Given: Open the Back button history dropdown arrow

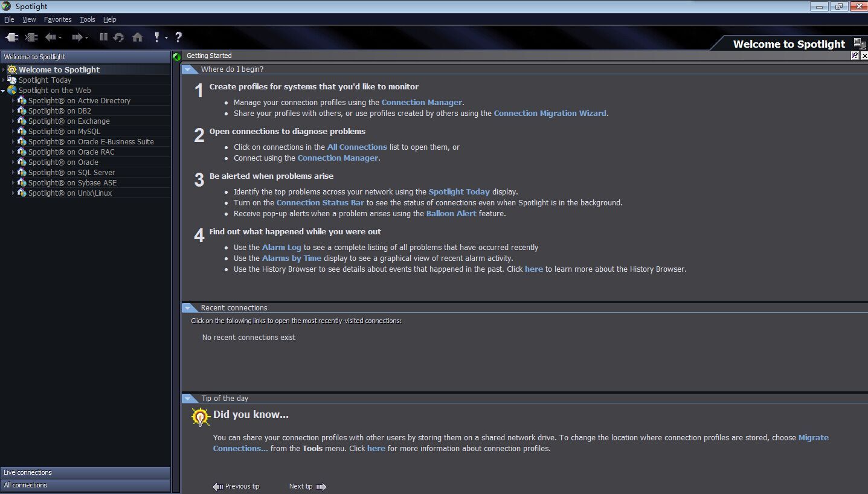Looking at the screenshot, I should click(60, 38).
